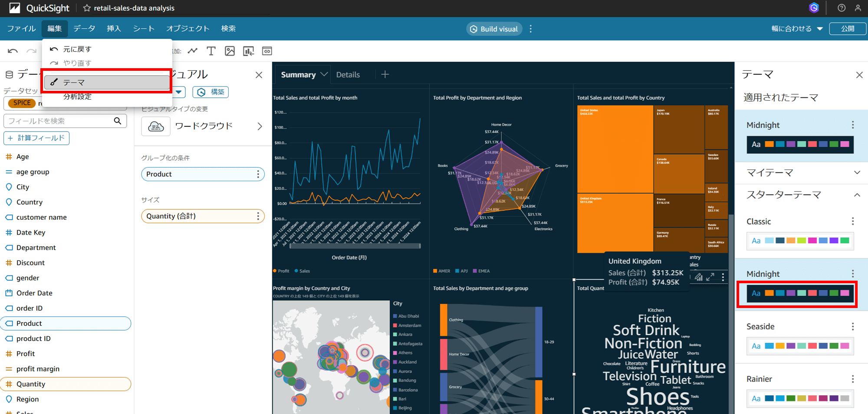Click the 公開 publish button
Viewport: 868px width, 414px height.
(x=848, y=29)
